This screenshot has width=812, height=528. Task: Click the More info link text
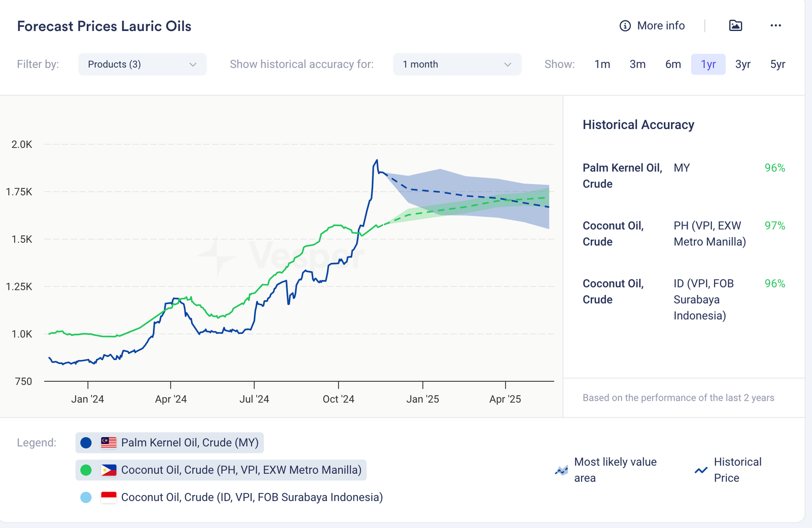661,26
